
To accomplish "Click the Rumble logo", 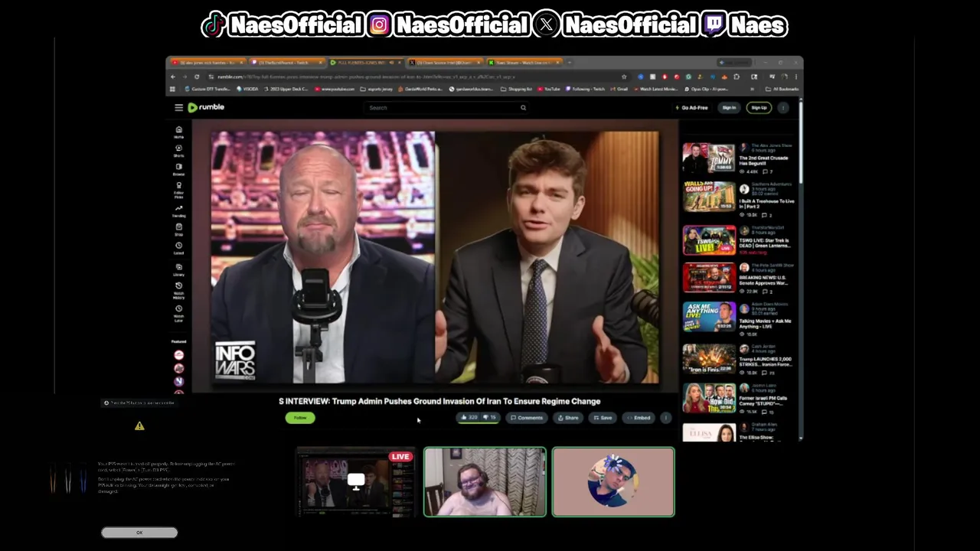I will click(x=206, y=107).
